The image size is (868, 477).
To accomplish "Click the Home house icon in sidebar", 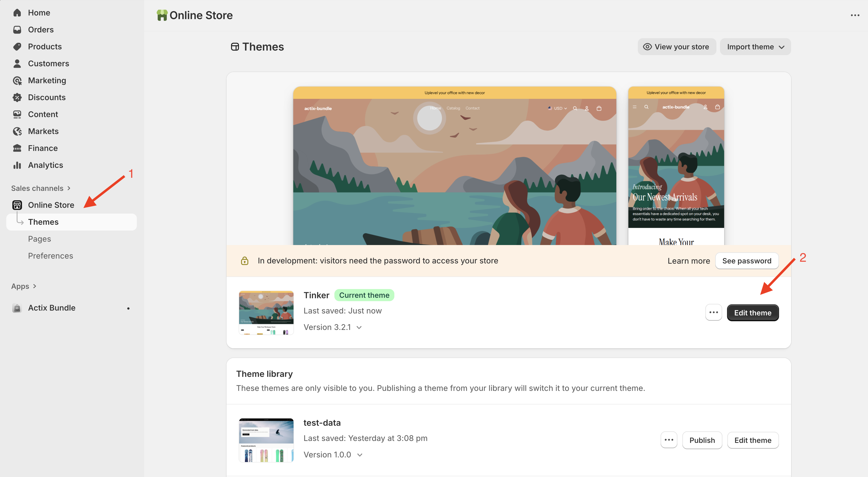I will tap(17, 13).
